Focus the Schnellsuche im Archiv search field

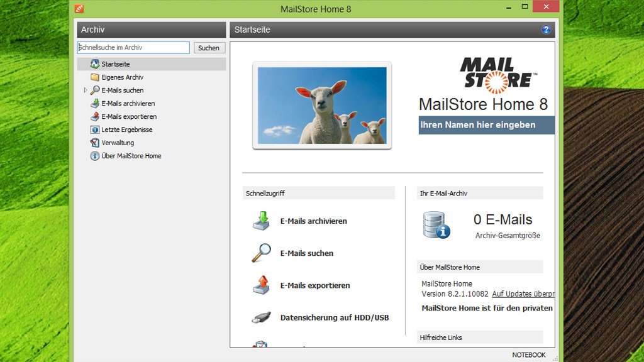coord(133,48)
